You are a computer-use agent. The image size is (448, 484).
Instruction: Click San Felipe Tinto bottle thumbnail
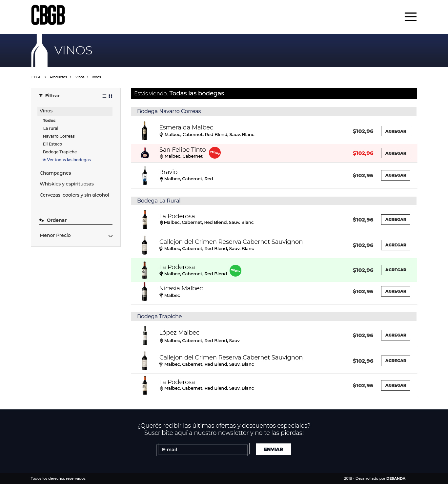(x=145, y=153)
